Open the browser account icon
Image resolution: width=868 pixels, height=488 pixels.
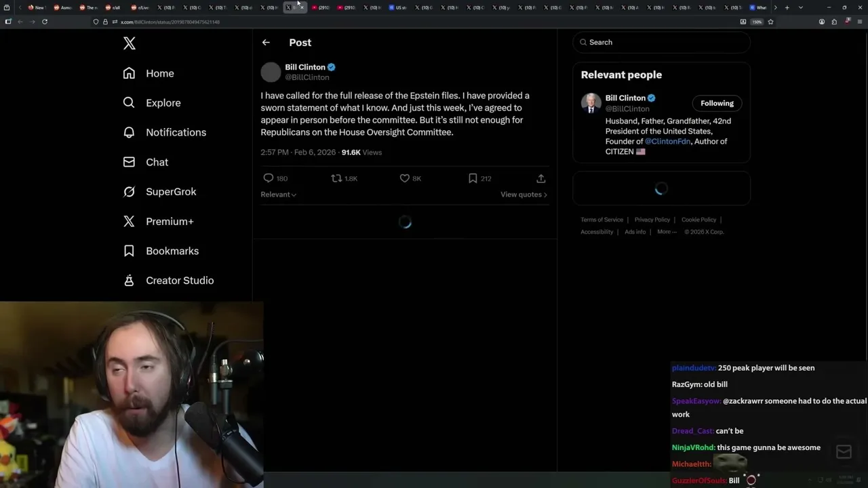tap(822, 22)
